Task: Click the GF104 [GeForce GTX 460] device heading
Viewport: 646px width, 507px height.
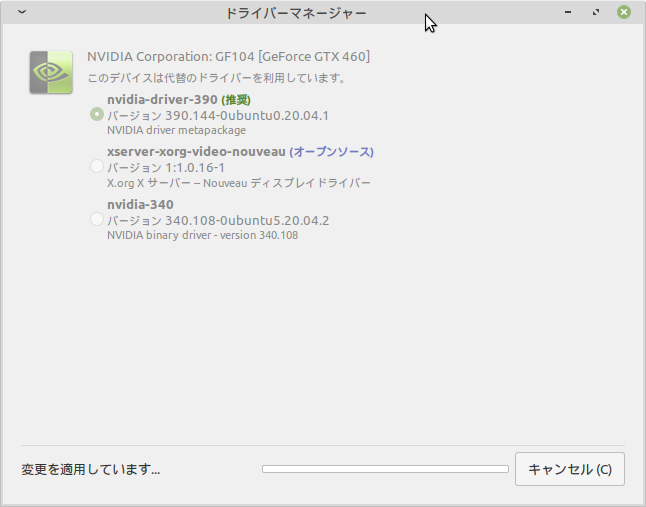Action: [229, 56]
